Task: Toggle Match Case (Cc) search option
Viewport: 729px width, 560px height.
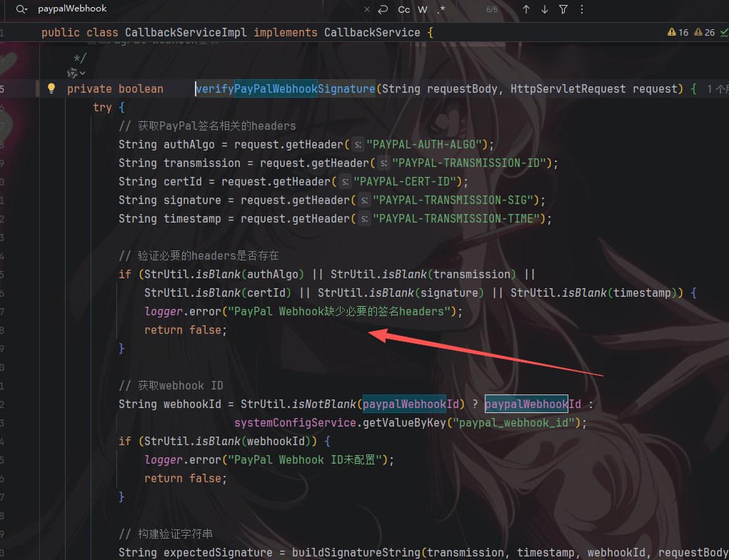Action: [404, 9]
